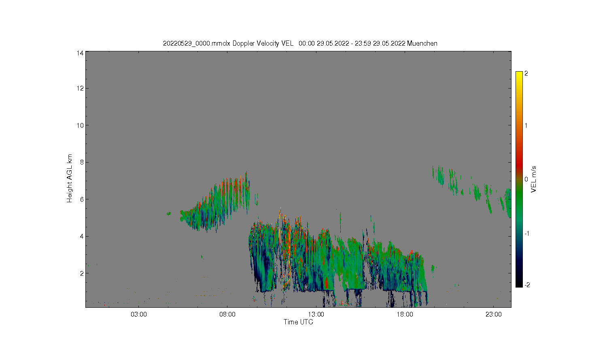Click the height tick label 12
The width and height of the screenshot is (607, 364).
(x=80, y=89)
